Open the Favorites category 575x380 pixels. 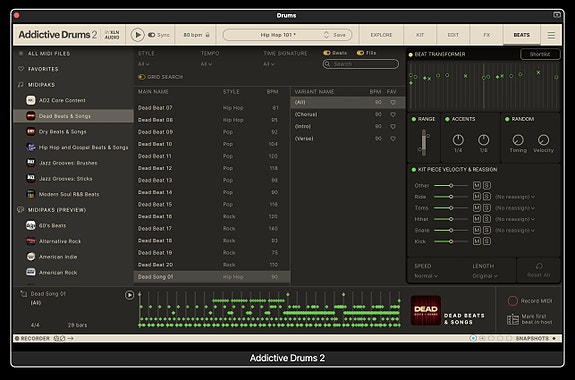[43, 69]
